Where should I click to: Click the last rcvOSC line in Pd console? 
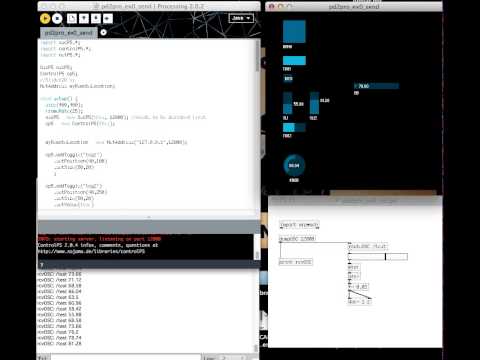59,343
